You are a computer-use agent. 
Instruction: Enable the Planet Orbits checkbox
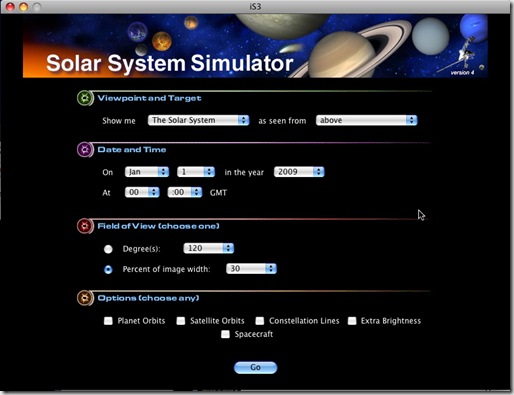(x=108, y=321)
